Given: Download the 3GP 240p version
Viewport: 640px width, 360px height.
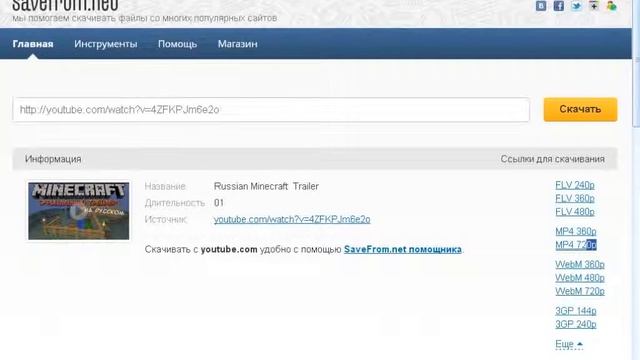Looking at the screenshot, I should (x=576, y=324).
